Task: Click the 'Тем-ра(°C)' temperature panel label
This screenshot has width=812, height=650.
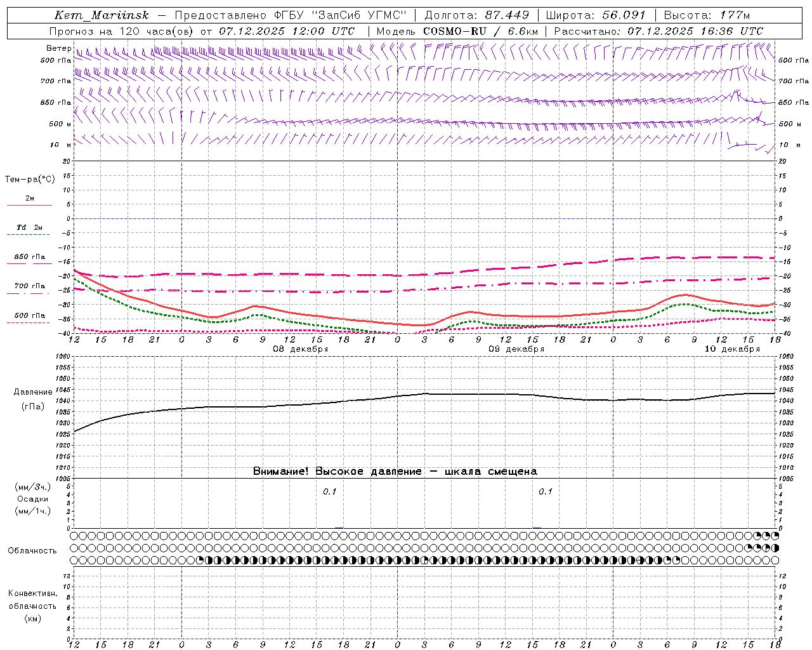Action: coord(30,180)
